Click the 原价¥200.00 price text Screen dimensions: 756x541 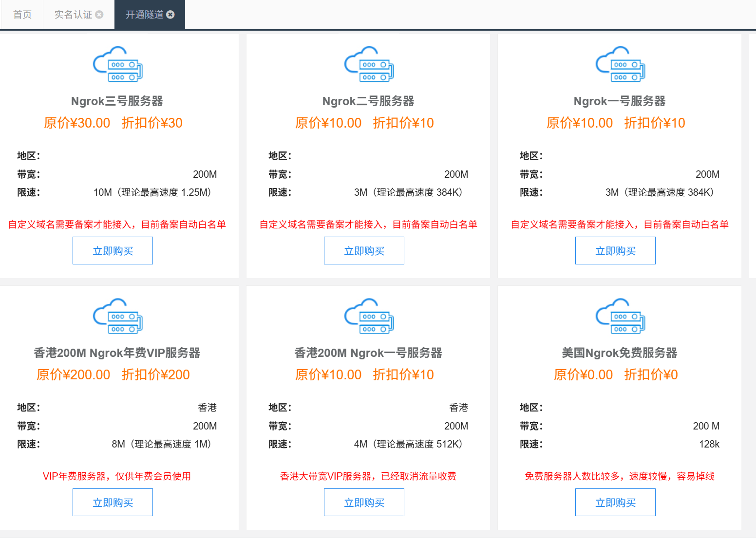[73, 374]
